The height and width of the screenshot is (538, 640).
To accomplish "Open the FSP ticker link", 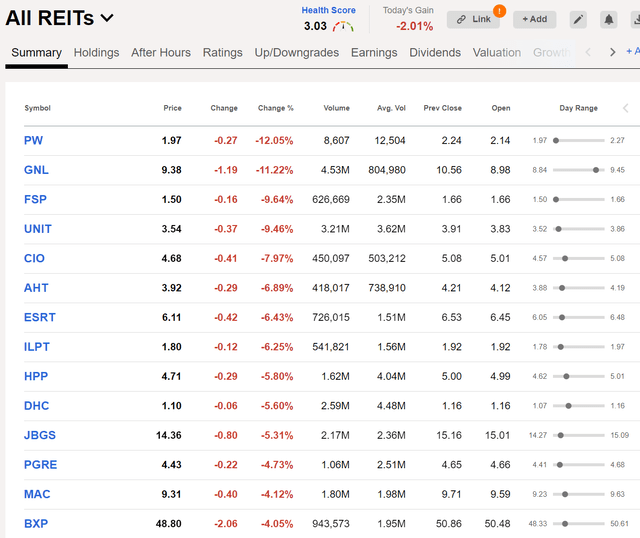I will coord(35,199).
